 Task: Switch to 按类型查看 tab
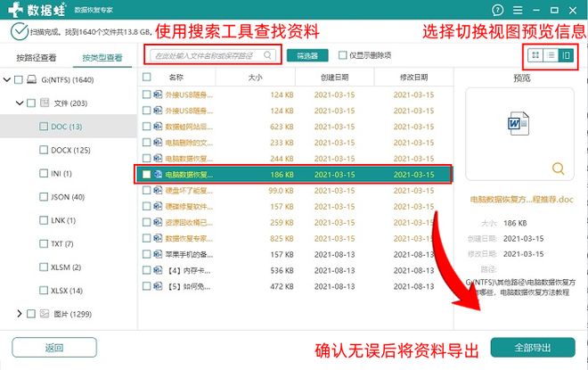(x=102, y=57)
